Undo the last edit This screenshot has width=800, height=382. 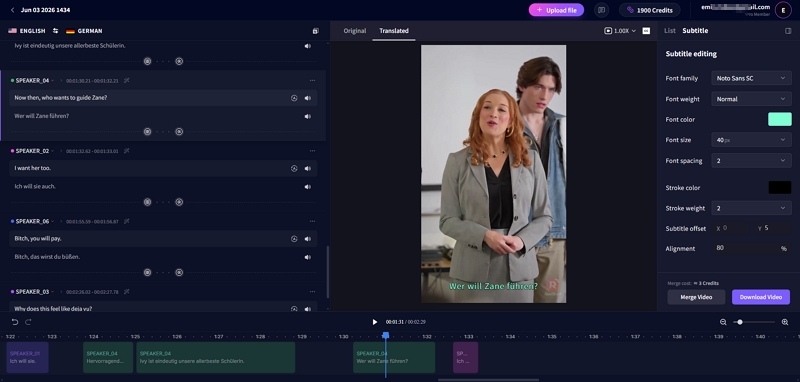pos(15,322)
